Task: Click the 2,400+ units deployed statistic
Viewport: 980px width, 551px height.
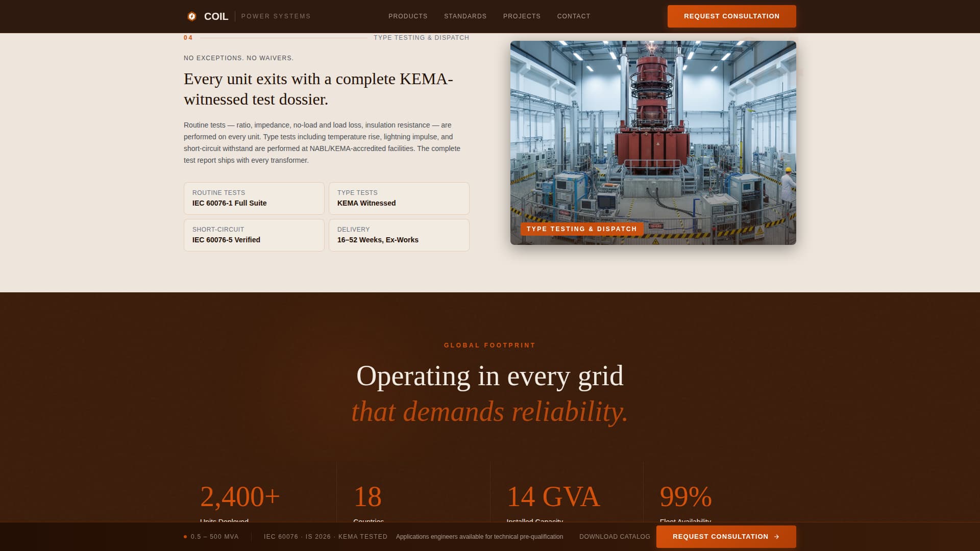Action: (240, 496)
